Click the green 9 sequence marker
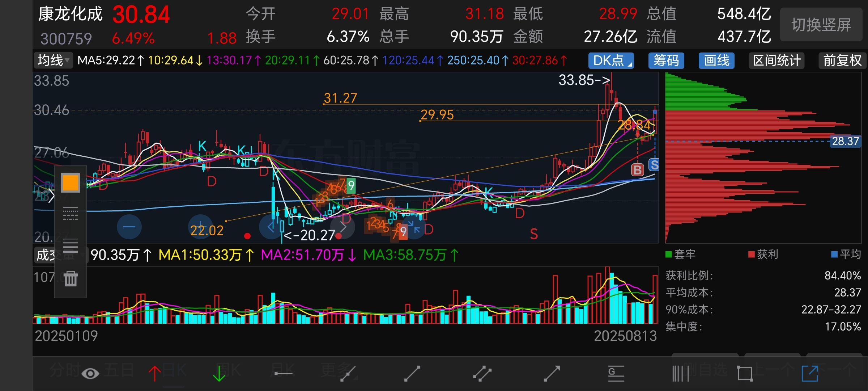Image resolution: width=868 pixels, height=391 pixels. [351, 186]
